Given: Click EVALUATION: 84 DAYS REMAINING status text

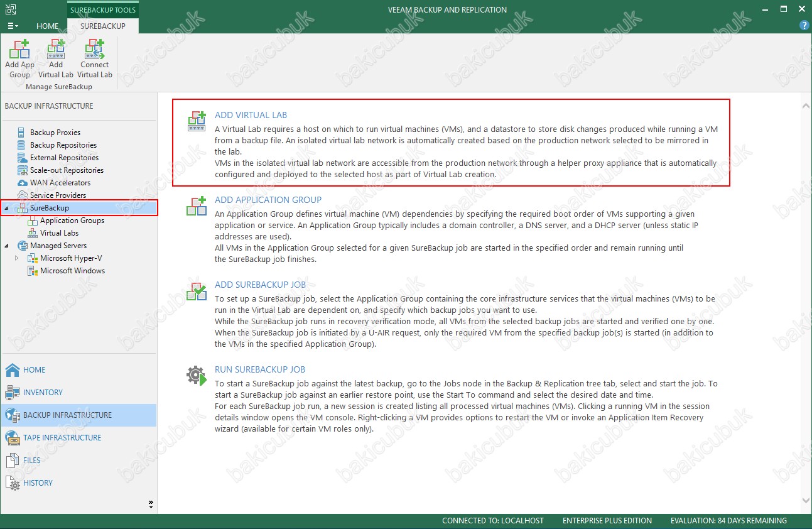Looking at the screenshot, I should 728,521.
